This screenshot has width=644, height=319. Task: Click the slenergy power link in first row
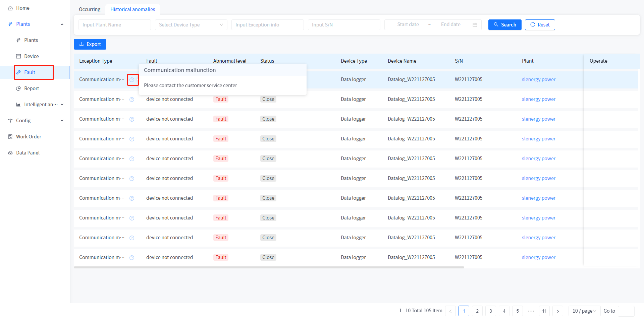pyautogui.click(x=539, y=79)
